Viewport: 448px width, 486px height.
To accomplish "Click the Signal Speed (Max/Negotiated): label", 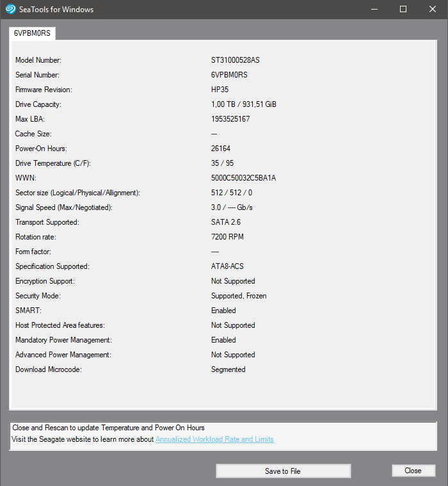I will click(64, 207).
